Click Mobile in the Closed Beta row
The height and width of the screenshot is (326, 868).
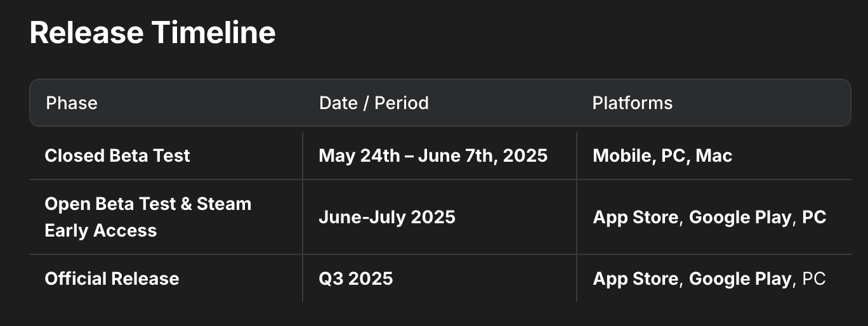tap(621, 156)
